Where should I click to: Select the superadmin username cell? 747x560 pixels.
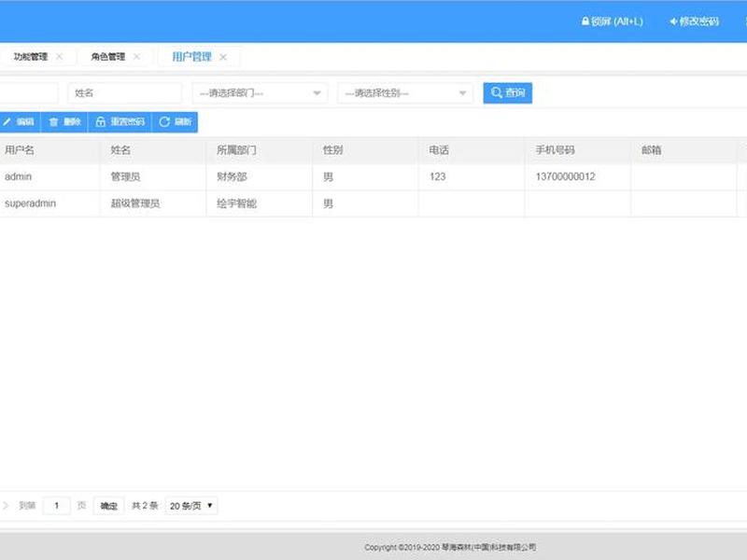(x=49, y=203)
